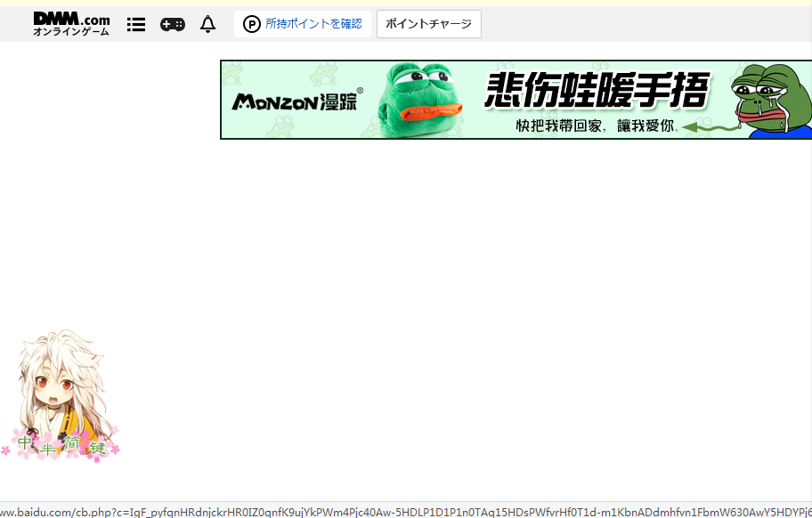Click the gamepad controller icon
Screen dimensions: 812x518
point(172,25)
